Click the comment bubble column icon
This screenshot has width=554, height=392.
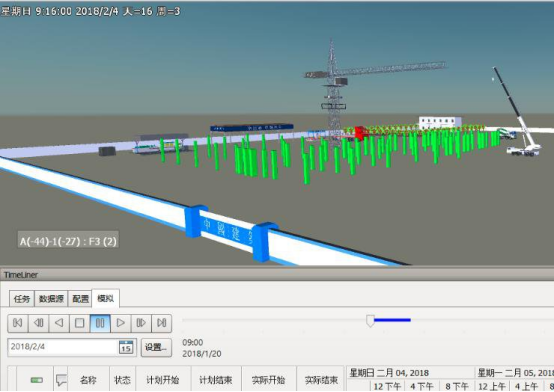(61, 380)
